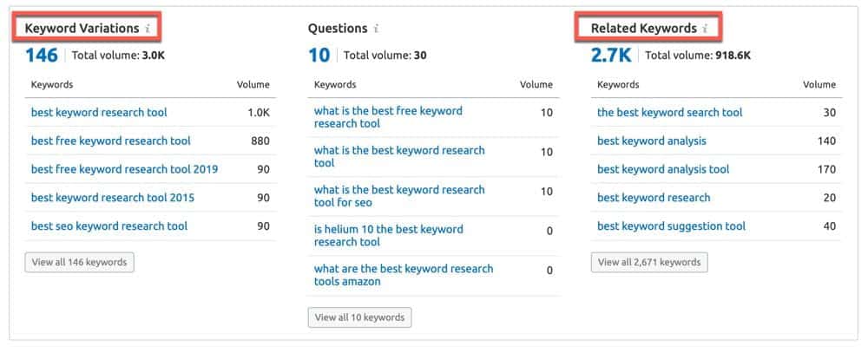Click 'what is the best keyword research tool for seo'
868x347 pixels.
tap(399, 196)
